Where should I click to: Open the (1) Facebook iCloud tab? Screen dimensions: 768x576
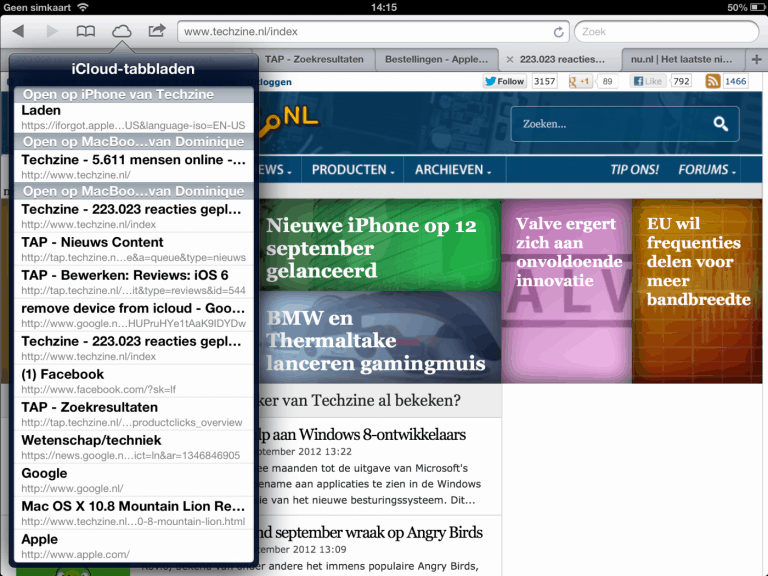coord(134,381)
